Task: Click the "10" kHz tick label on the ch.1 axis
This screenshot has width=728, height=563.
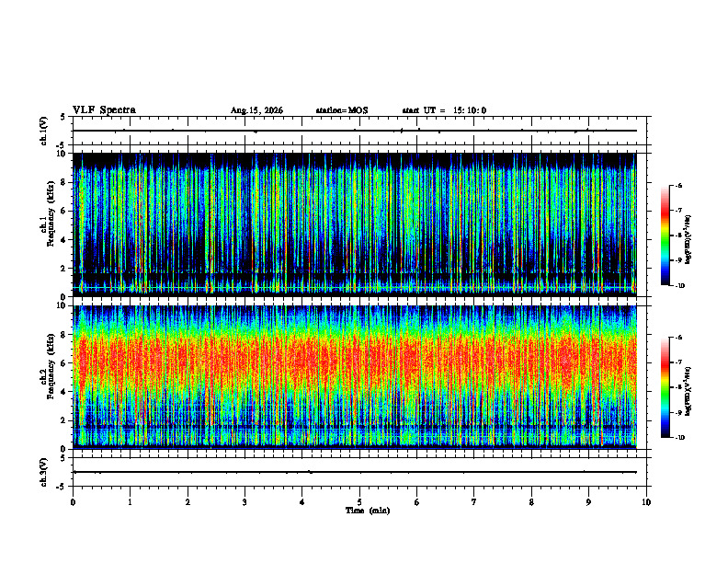Action: [62, 154]
